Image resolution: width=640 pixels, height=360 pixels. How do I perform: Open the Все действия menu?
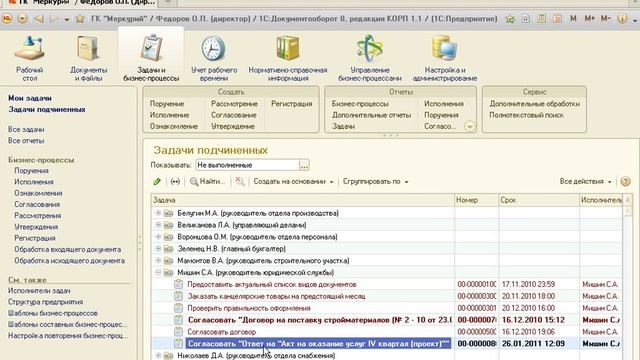click(585, 182)
